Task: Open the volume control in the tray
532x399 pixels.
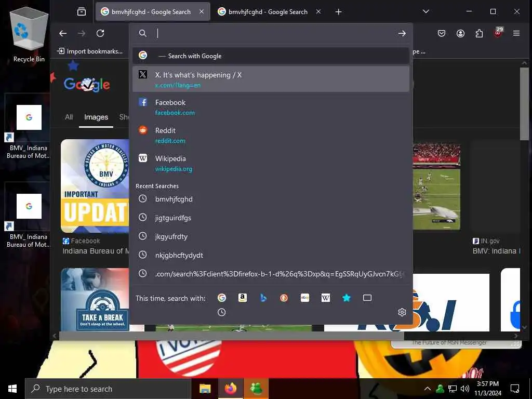Action: coord(465,389)
